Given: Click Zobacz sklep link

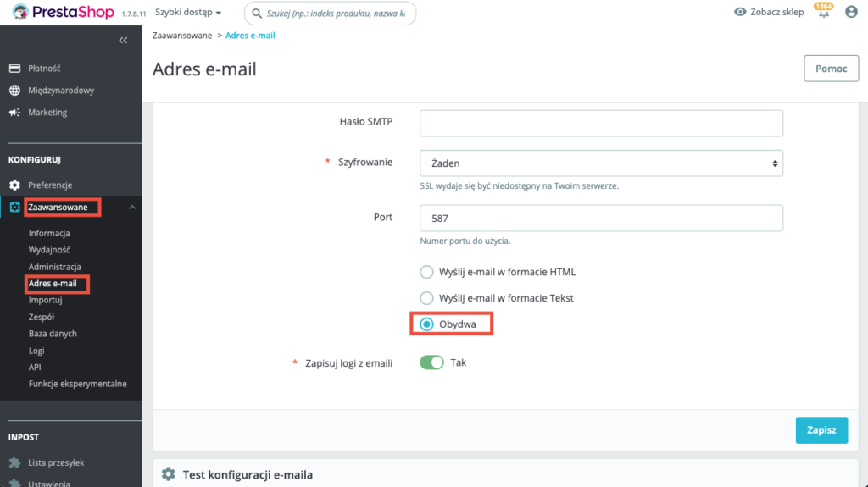Looking at the screenshot, I should pyautogui.click(x=776, y=12).
